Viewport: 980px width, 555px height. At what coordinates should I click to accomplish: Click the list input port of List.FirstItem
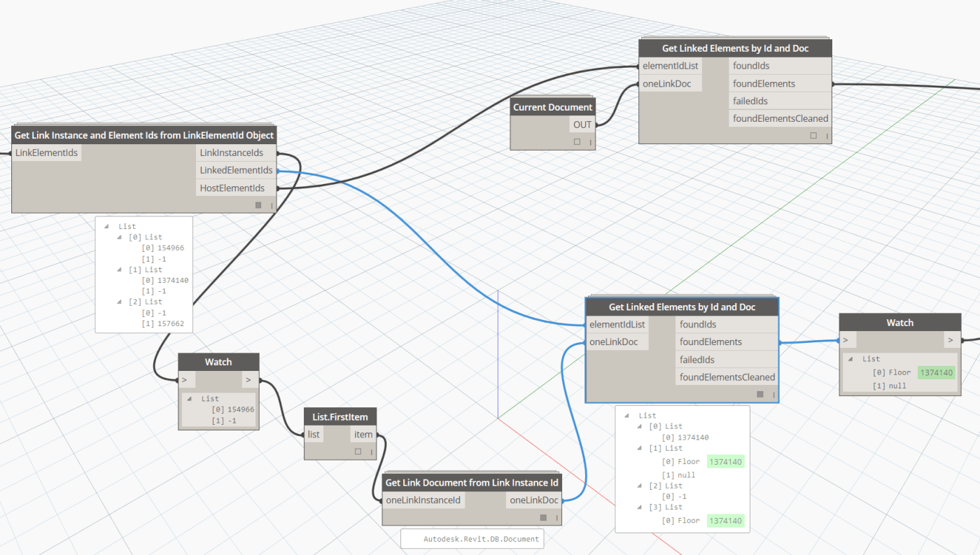click(x=314, y=435)
